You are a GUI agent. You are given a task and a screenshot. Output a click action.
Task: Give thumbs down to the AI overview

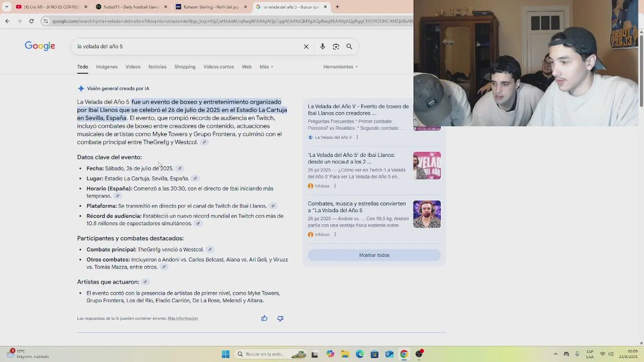point(280,318)
